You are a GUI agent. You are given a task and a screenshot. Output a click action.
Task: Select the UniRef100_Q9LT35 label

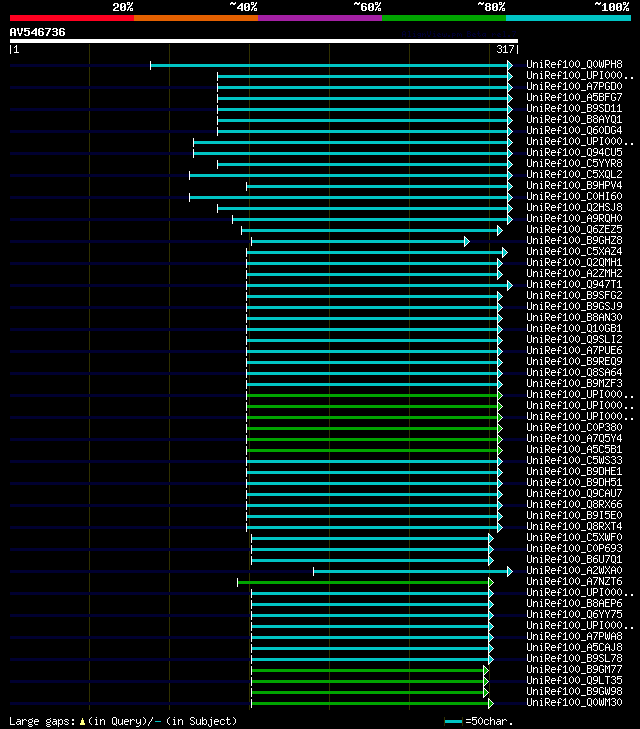pyautogui.click(x=574, y=681)
